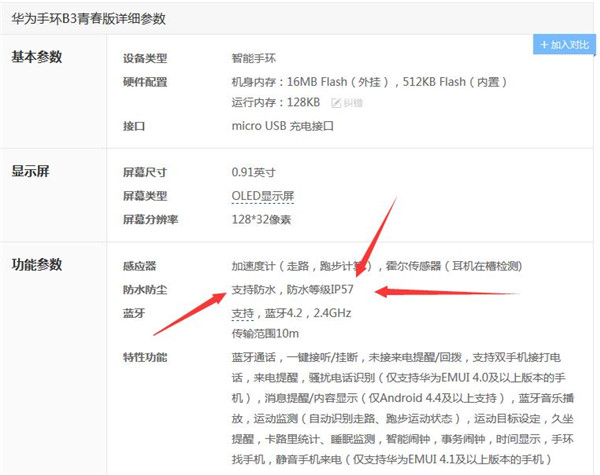Click the 屏幕分辨率 label
This screenshot has height=475, width=600.
click(x=150, y=220)
